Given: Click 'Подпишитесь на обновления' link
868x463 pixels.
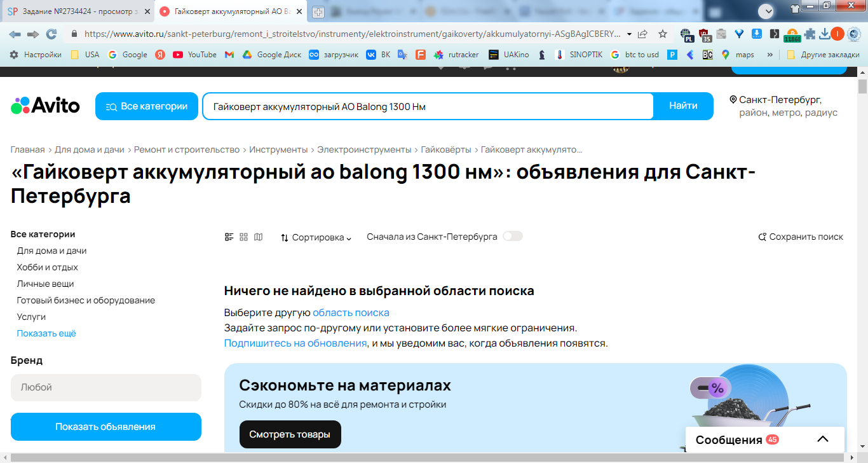Looking at the screenshot, I should point(295,343).
